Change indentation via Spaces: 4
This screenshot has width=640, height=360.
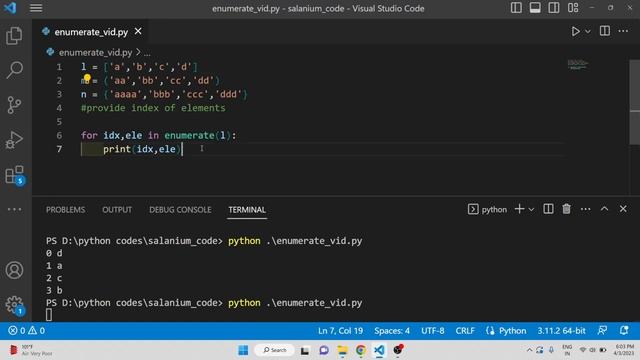[x=392, y=331]
